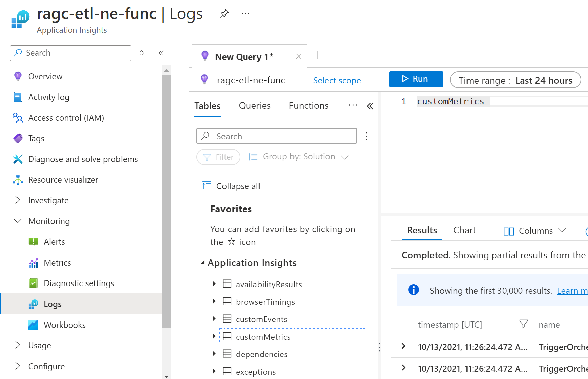Click the Diagnostic settings icon
Viewport: 588px width, 379px height.
coord(34,283)
